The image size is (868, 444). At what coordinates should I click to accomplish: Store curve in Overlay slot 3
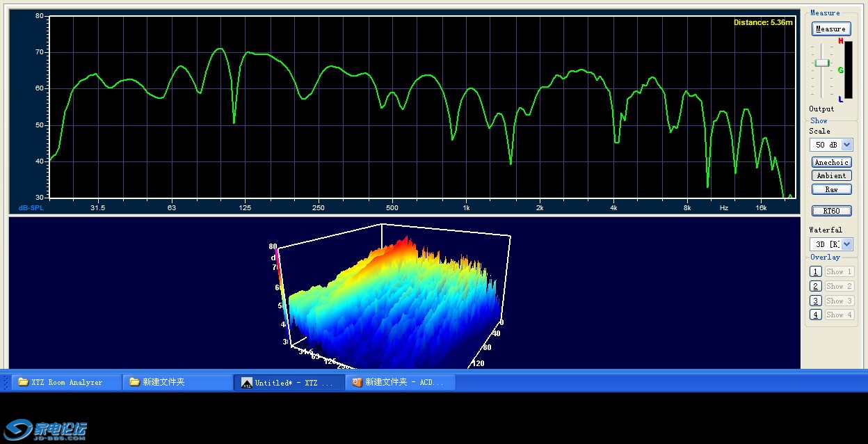[816, 301]
